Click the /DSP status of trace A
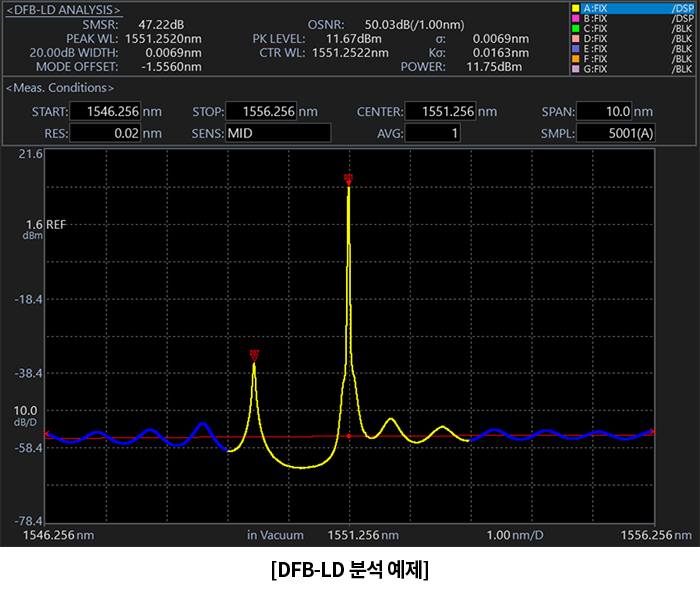The image size is (700, 595). pyautogui.click(x=683, y=8)
